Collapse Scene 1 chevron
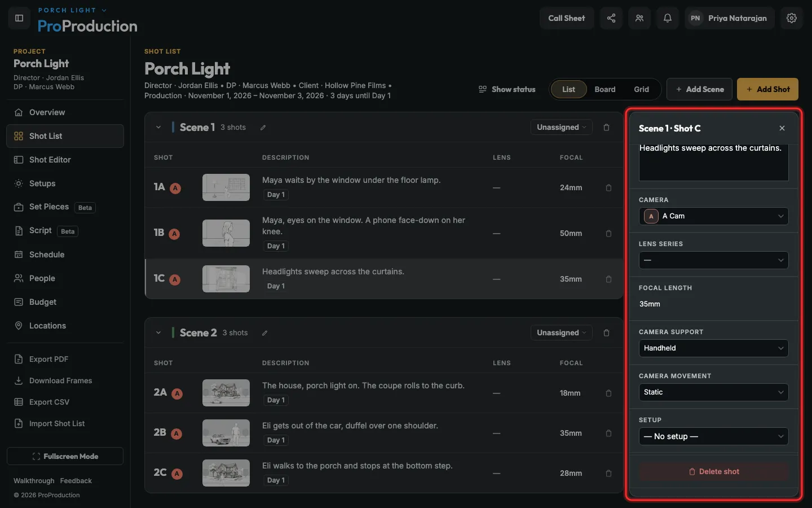 coord(158,128)
